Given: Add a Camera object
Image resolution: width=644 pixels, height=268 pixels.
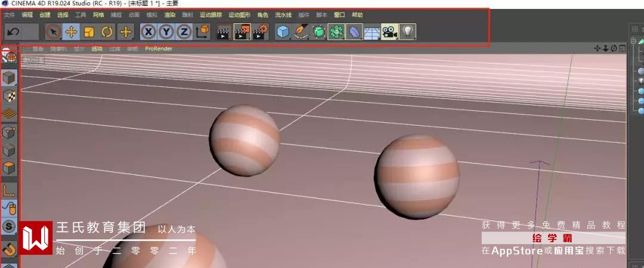Looking at the screenshot, I should click(390, 32).
